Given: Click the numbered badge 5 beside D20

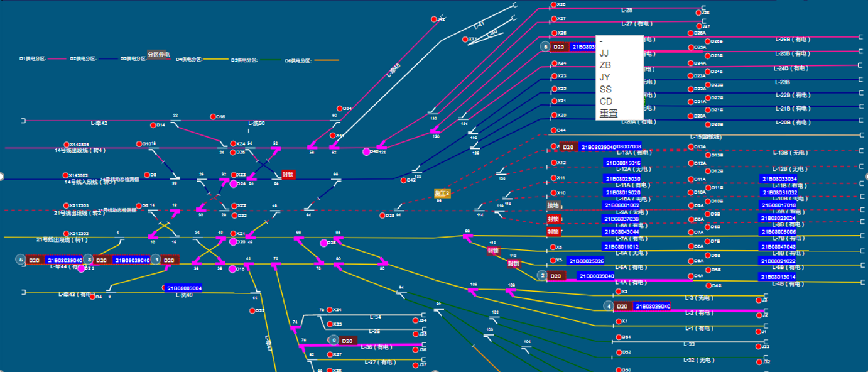Looking at the screenshot, I should tap(21, 260).
